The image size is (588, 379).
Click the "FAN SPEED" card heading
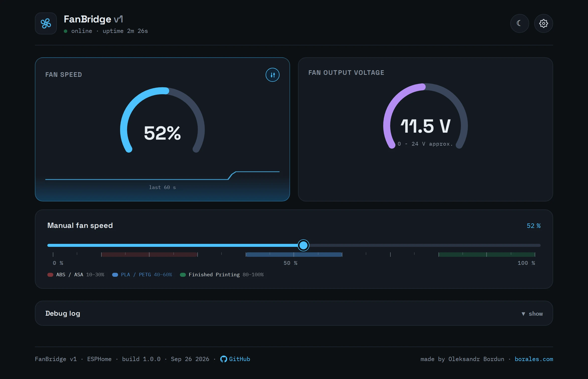click(64, 75)
